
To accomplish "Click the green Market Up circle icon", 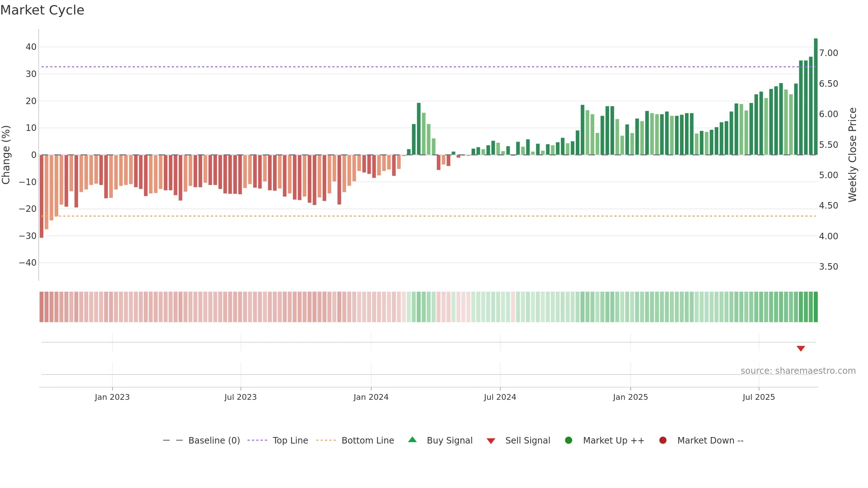I will point(569,440).
